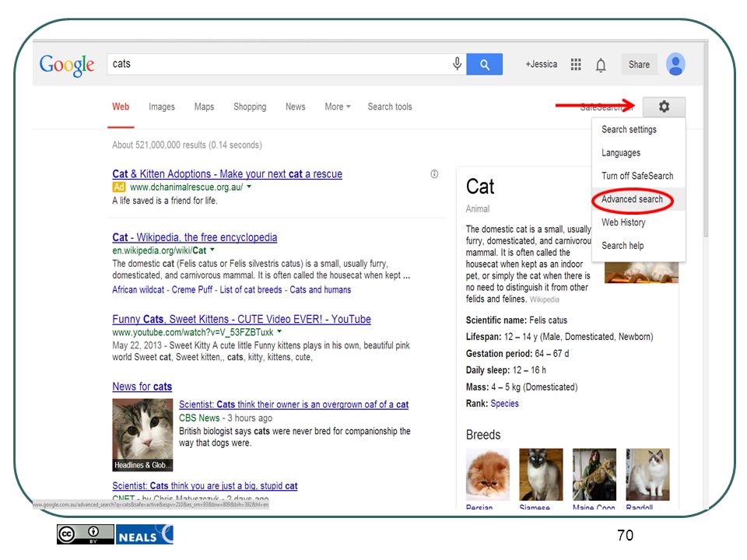Click the page vertical scrollbar
Viewport: 747px width, 560px height.
[706, 138]
